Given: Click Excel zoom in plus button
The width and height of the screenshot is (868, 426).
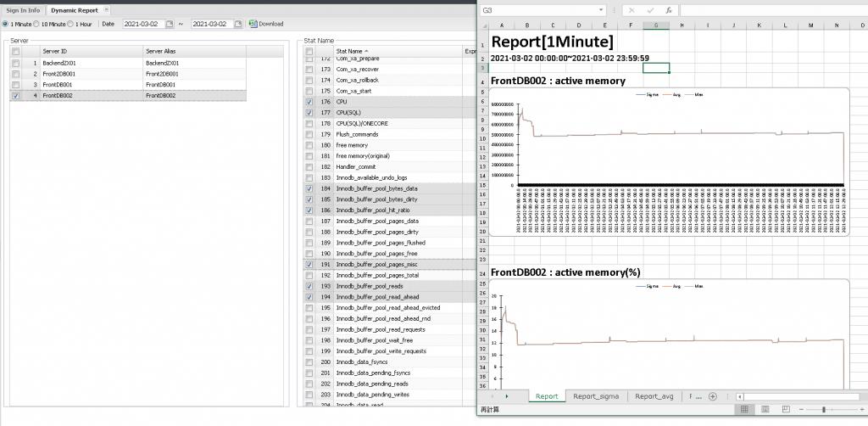Looking at the screenshot, I should point(864,409).
